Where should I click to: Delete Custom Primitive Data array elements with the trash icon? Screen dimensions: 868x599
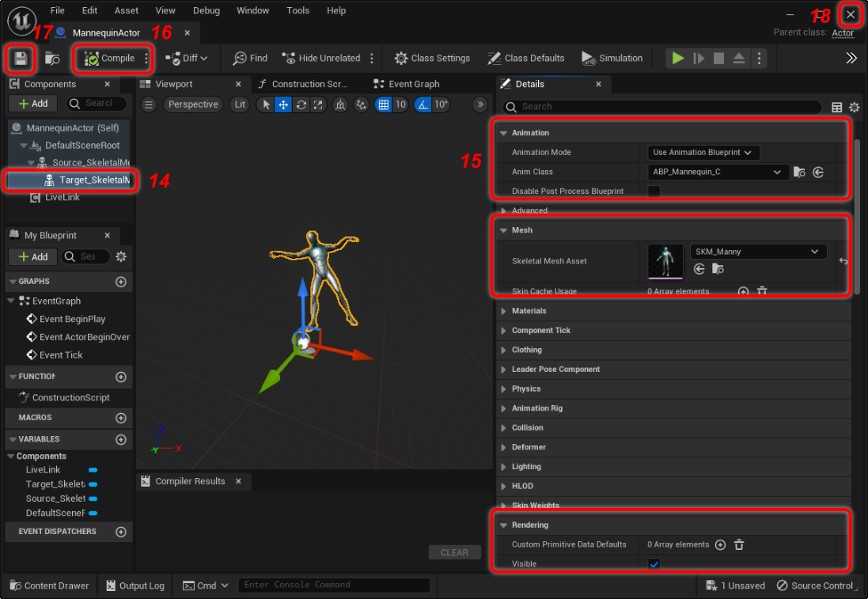tap(739, 544)
